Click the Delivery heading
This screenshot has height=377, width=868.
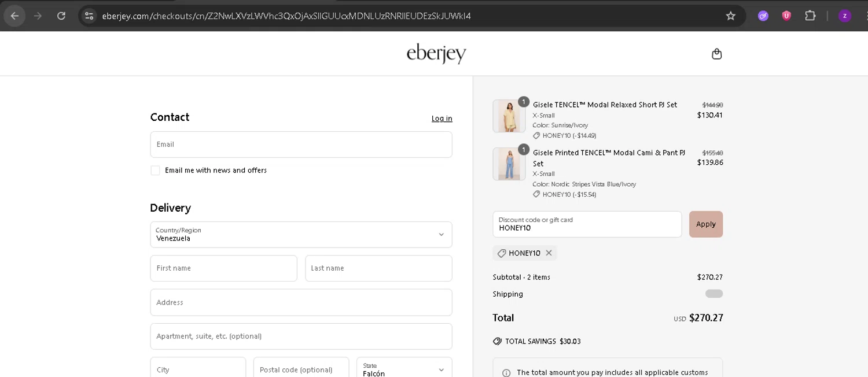[170, 208]
